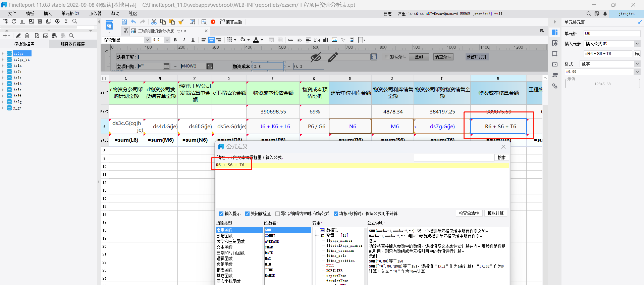Click the 模拟计算 button
Viewport: 644px width, 285px height.
[x=495, y=213]
